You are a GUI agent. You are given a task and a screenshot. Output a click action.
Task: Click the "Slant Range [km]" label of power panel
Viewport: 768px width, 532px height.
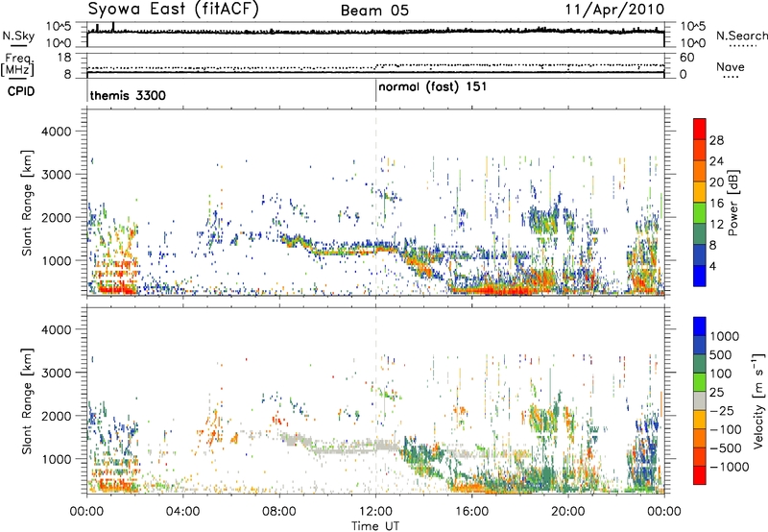click(27, 203)
